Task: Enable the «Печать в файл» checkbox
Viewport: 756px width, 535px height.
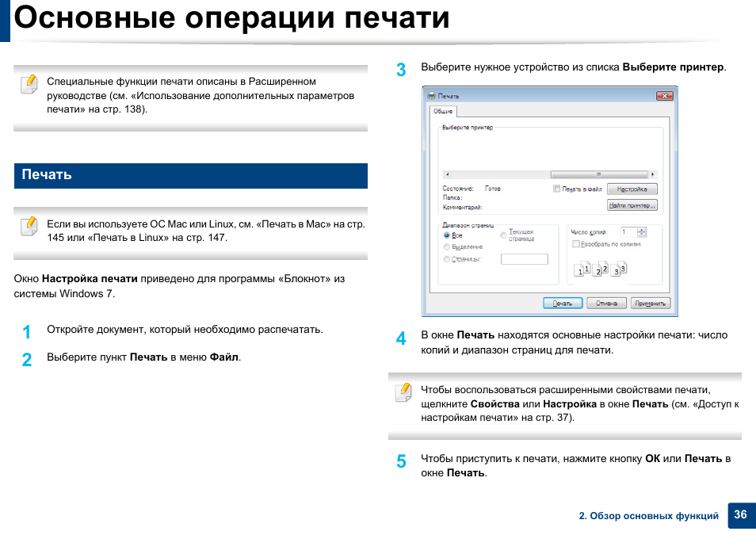Action: (x=556, y=189)
